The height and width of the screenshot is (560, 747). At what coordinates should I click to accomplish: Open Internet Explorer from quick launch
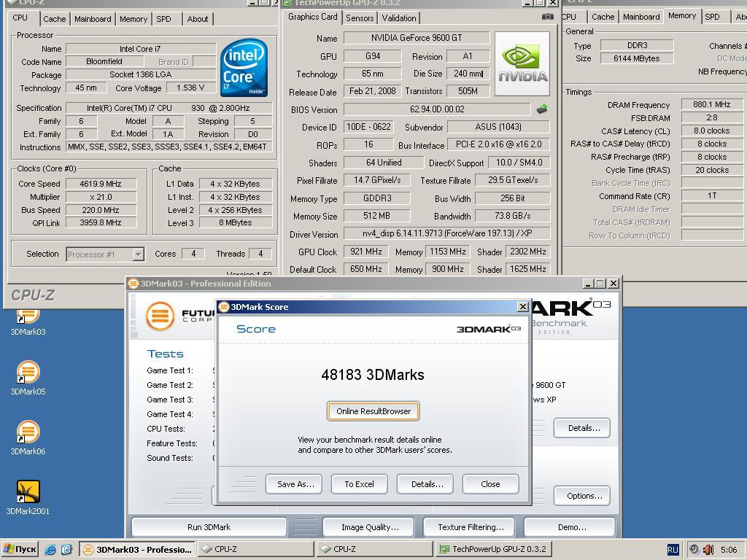point(50,550)
